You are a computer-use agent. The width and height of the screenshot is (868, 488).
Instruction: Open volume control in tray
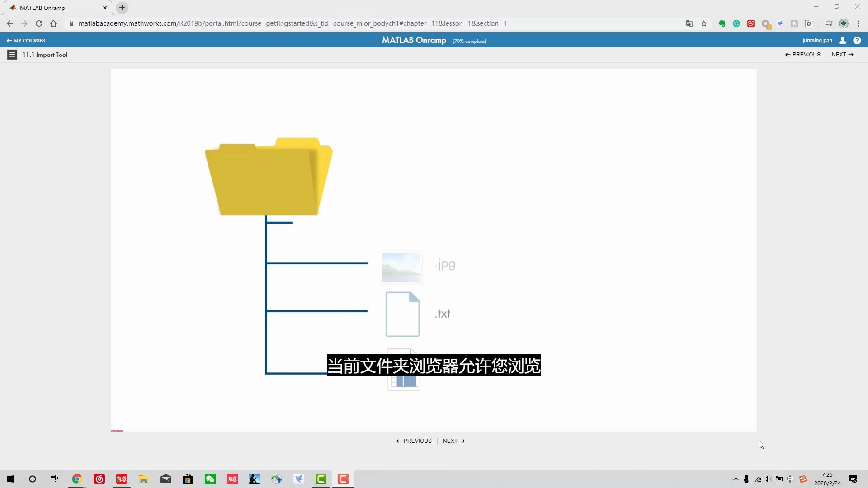pos(768,479)
